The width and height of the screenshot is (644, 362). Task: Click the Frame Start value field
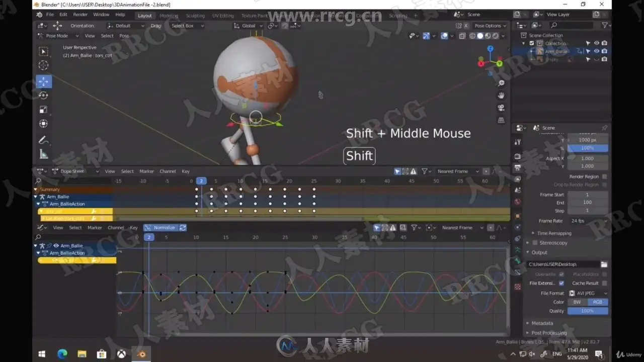click(588, 195)
